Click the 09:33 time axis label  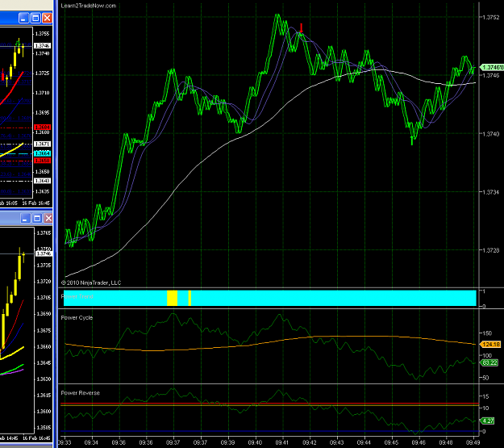click(65, 442)
